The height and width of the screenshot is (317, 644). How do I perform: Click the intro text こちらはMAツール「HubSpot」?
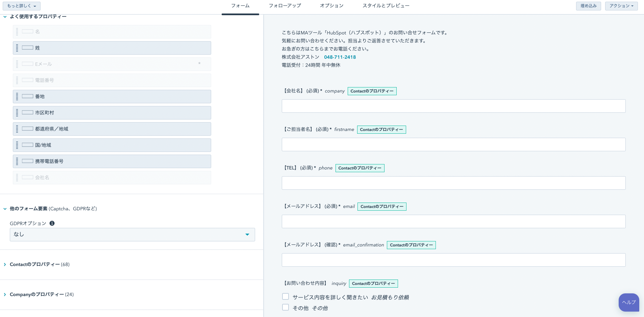(365, 33)
